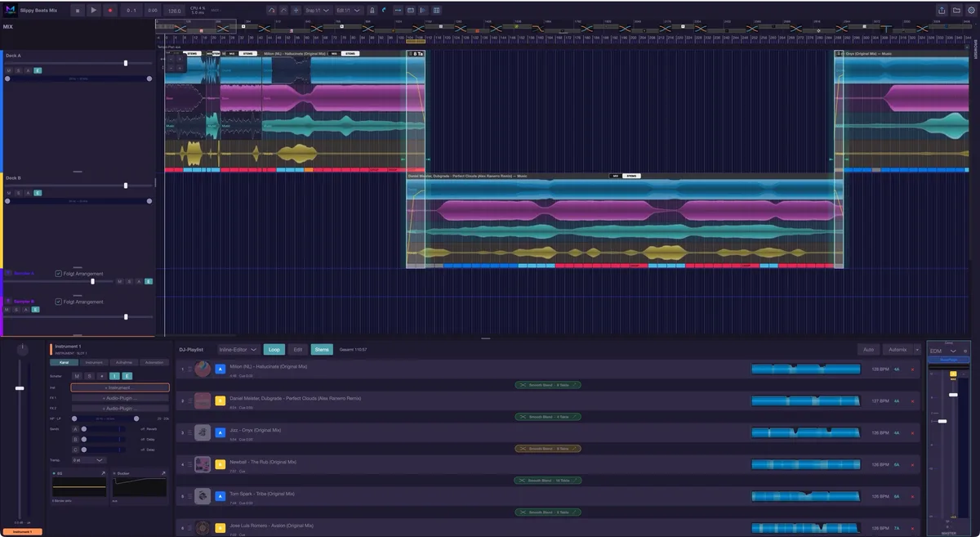Open the Ducker panel expand arrow

[163, 473]
